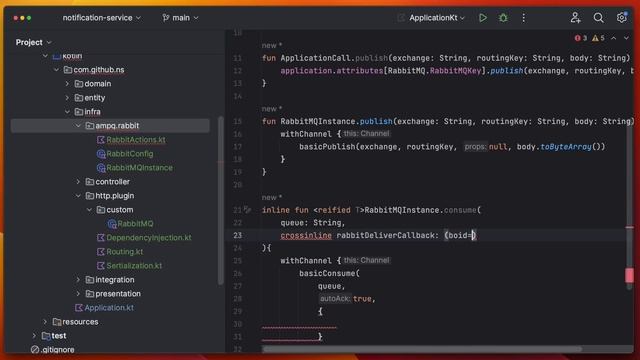
Task: Select Routing.kt in the tree
Action: pos(124,252)
